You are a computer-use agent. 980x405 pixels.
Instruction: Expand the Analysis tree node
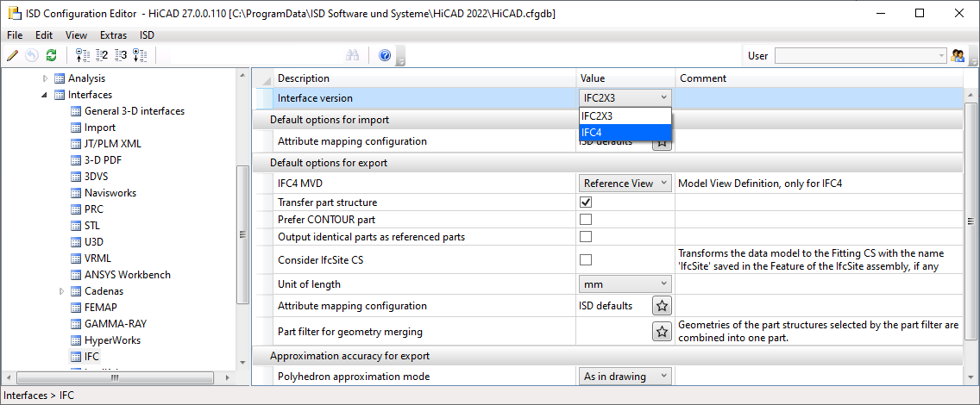tap(44, 78)
